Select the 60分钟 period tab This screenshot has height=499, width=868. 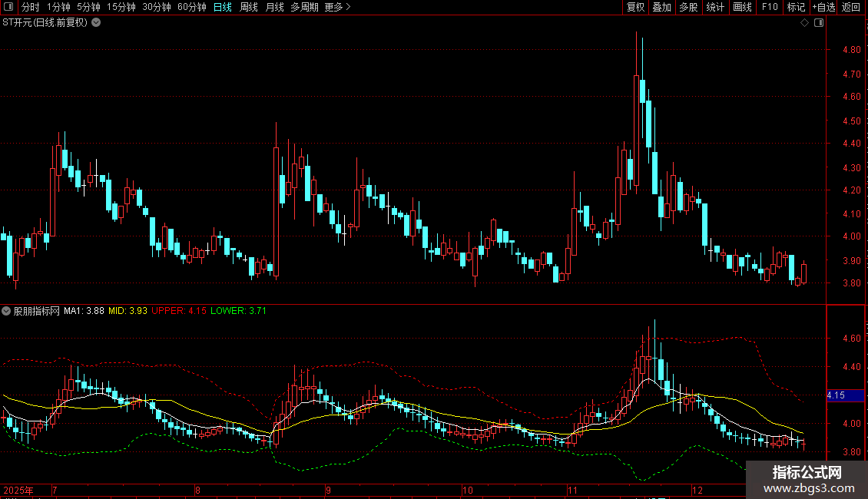(191, 7)
